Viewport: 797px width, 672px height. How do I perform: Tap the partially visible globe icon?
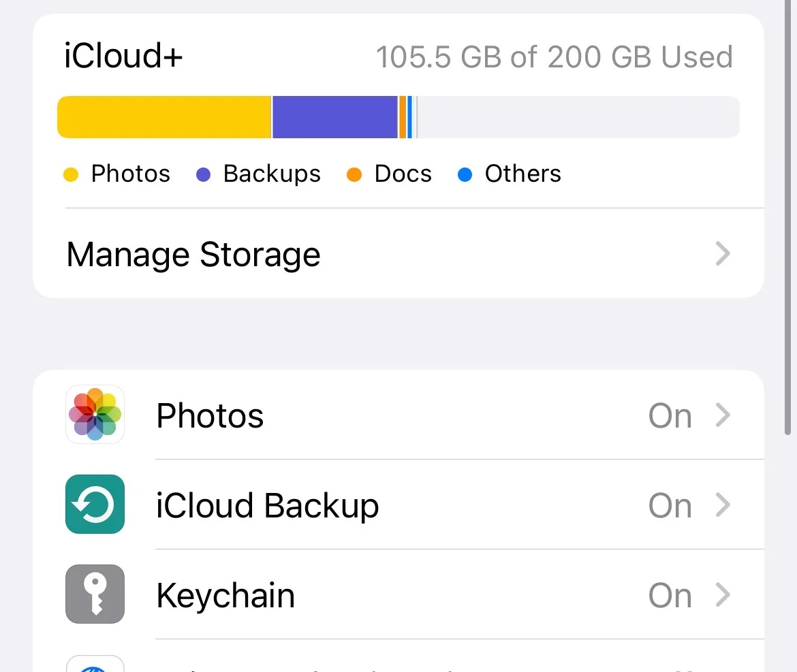coord(95,664)
